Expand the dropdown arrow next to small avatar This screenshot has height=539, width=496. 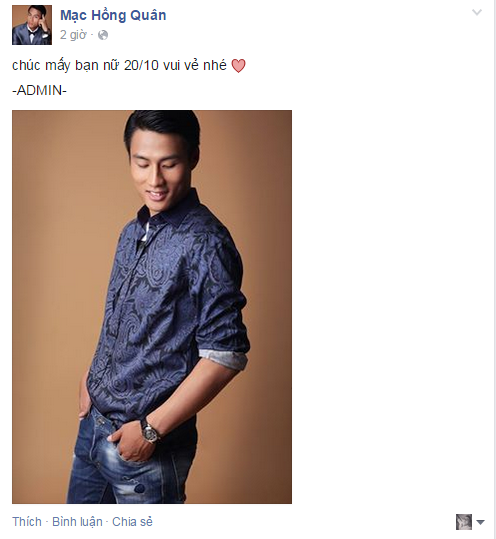(481, 522)
